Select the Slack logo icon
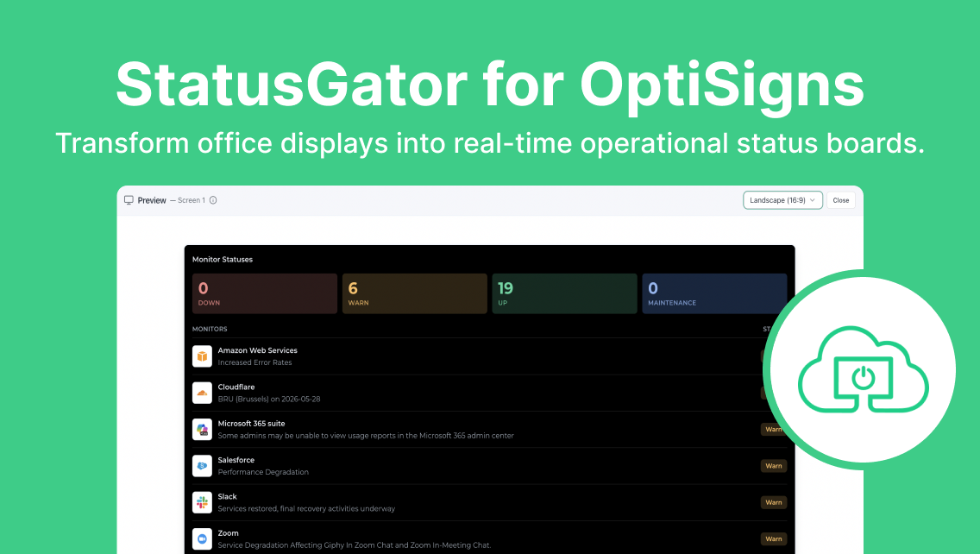980x554 pixels. (x=202, y=502)
